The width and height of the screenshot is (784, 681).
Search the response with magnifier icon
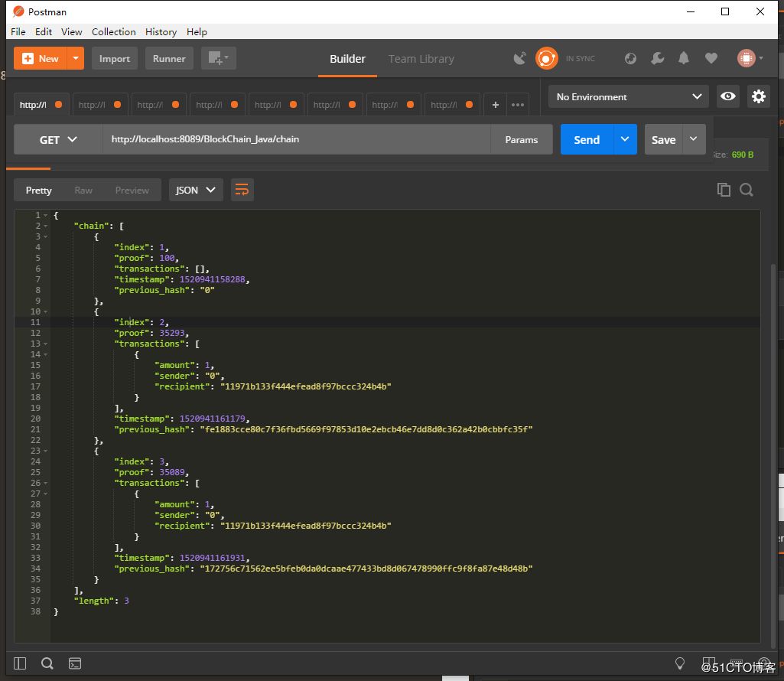(x=747, y=190)
